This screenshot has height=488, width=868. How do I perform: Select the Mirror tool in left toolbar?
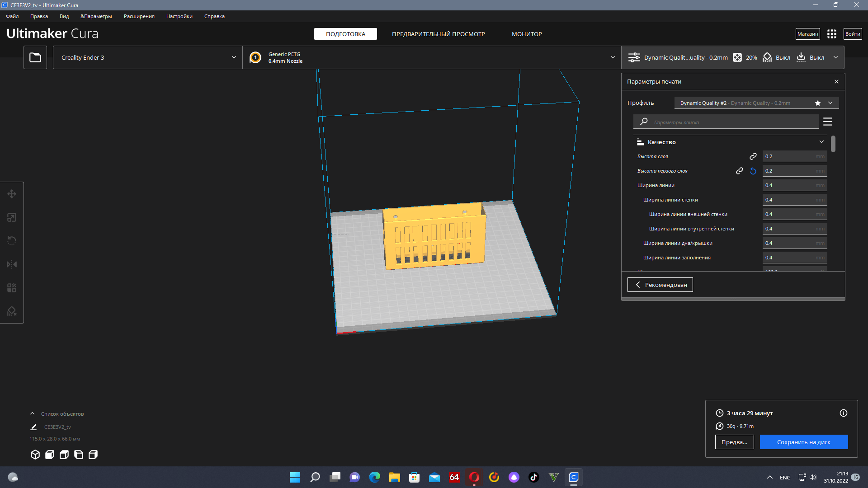point(12,264)
